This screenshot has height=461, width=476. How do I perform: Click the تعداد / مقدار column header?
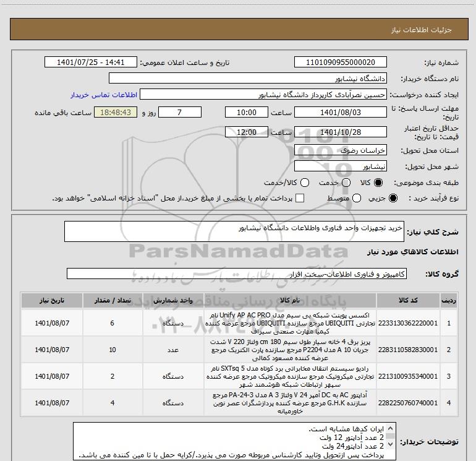click(113, 301)
